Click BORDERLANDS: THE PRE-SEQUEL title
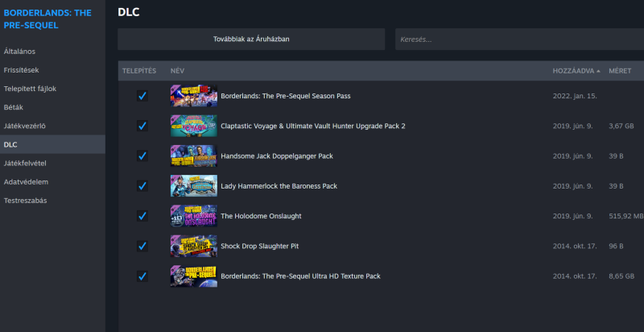Image resolution: width=644 pixels, height=332 pixels. (47, 19)
